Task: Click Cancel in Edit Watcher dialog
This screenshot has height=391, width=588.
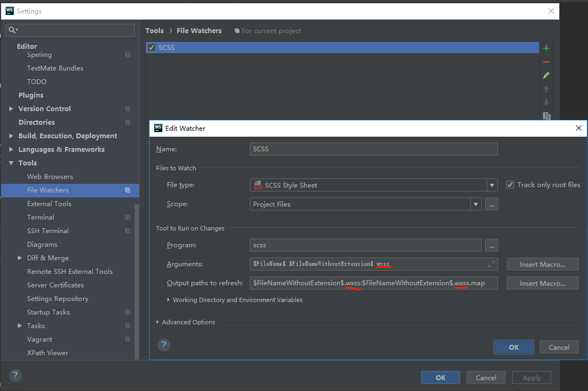Action: coord(559,347)
